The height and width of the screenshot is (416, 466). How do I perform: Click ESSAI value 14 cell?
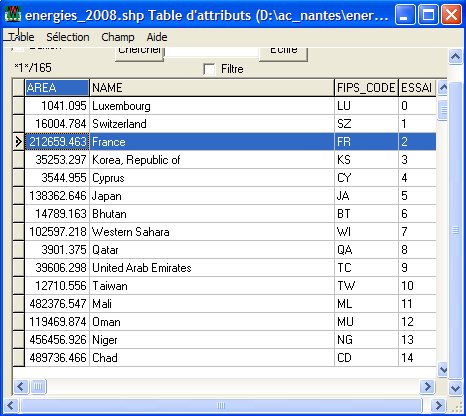point(417,358)
